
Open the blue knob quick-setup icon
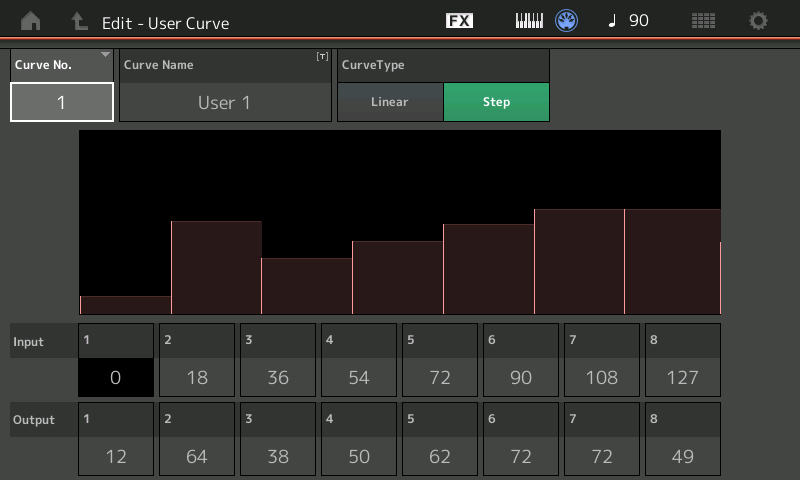click(567, 21)
